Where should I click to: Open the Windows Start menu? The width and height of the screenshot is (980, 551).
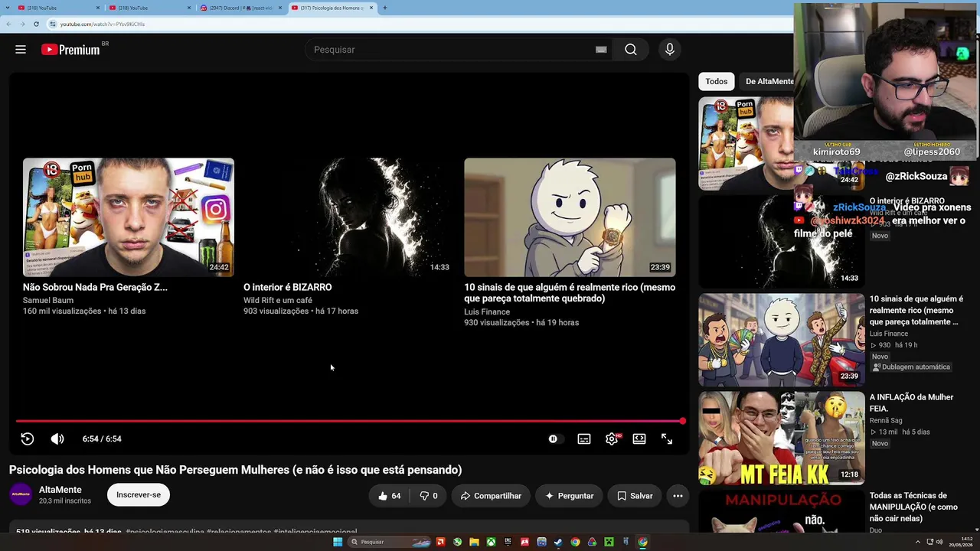pos(338,542)
